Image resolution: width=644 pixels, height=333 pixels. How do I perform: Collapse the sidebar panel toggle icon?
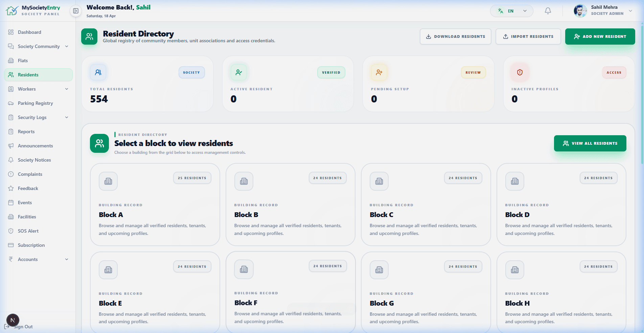coord(76,11)
